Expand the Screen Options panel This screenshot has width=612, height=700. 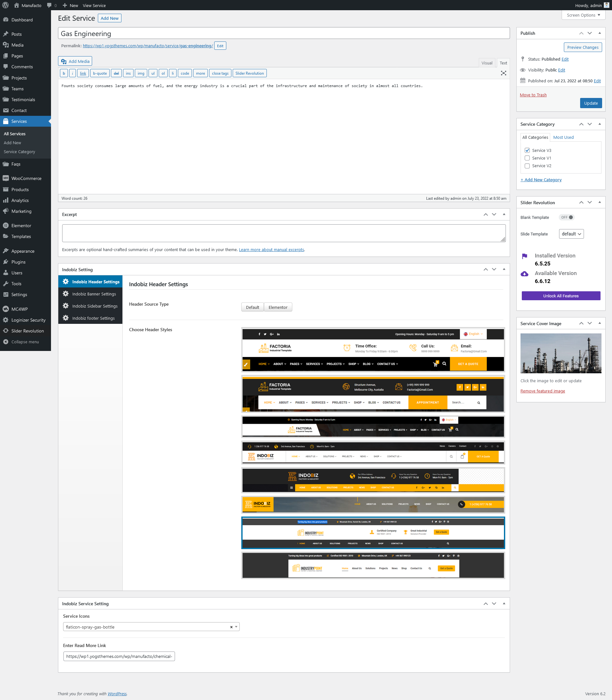coord(583,15)
